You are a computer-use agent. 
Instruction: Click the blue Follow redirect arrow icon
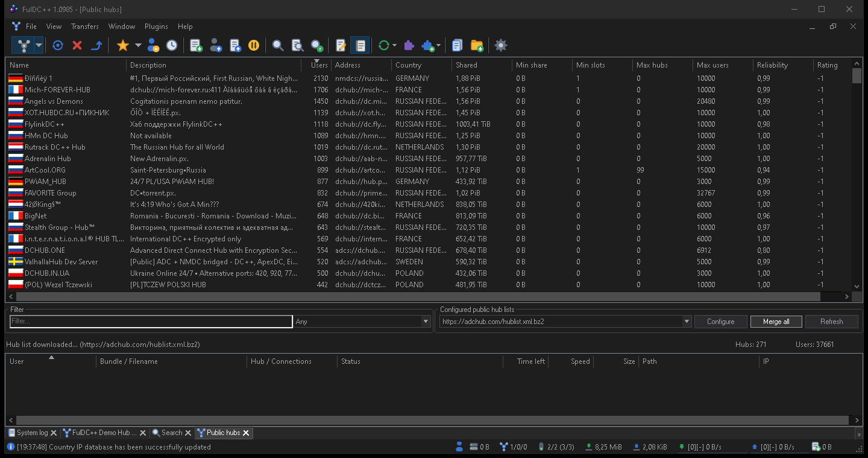[96, 45]
